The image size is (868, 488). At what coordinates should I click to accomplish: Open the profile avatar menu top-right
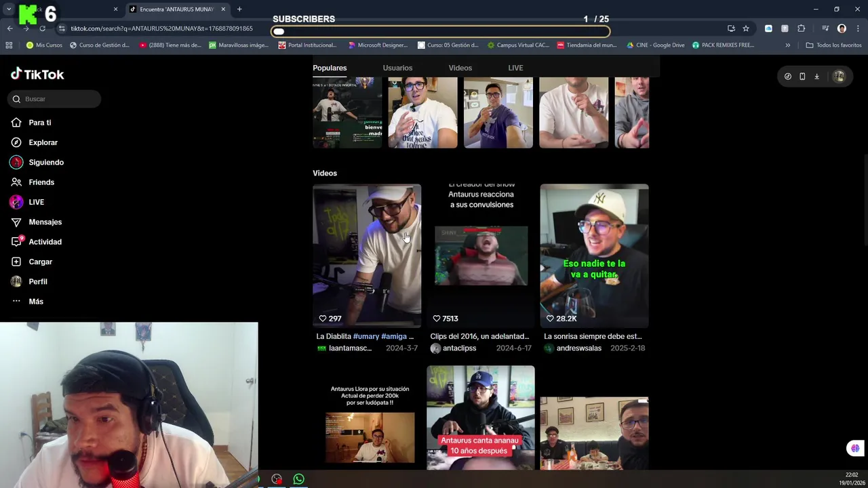(839, 77)
